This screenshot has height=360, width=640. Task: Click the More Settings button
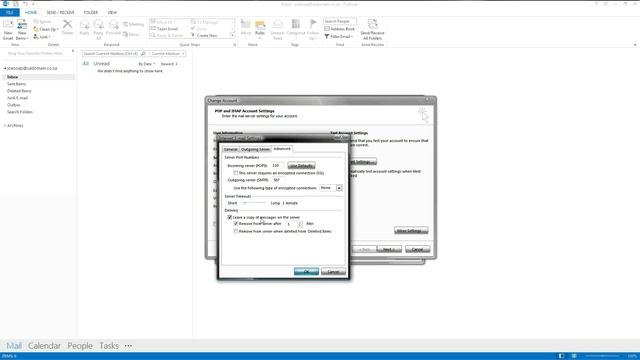tap(411, 231)
